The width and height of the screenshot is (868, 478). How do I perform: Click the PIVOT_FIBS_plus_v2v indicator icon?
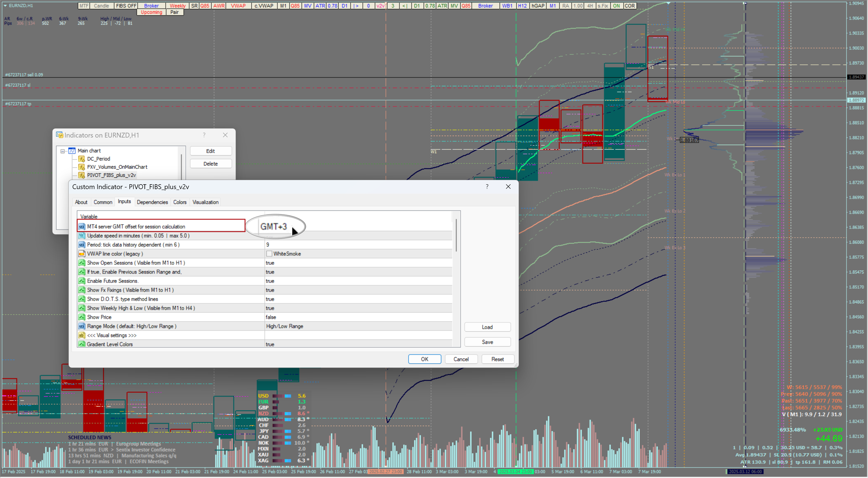point(82,175)
